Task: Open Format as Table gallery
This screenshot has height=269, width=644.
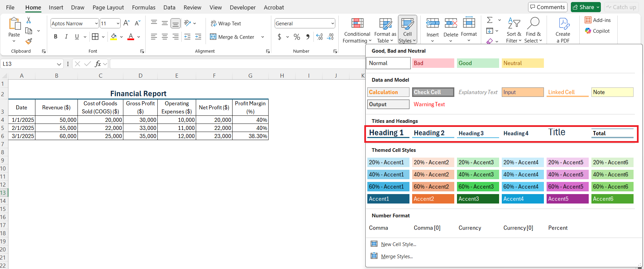Action: point(385,30)
